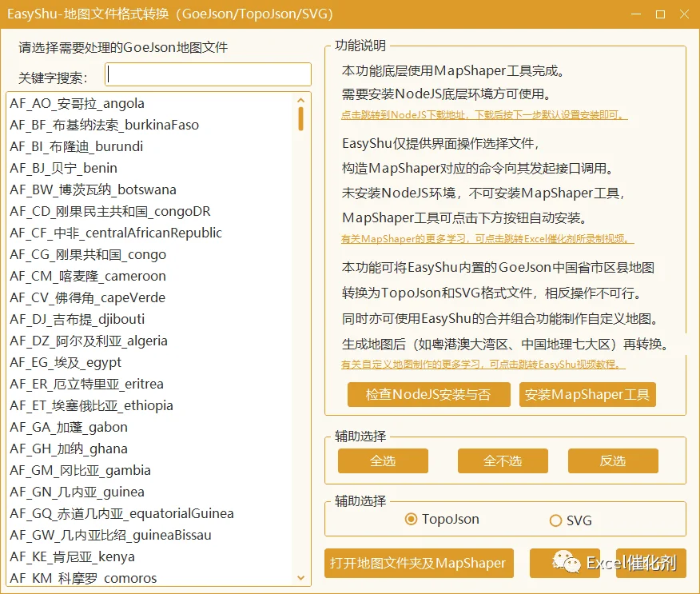Select the TopoJson radio button
The width and height of the screenshot is (700, 594).
pos(442,519)
